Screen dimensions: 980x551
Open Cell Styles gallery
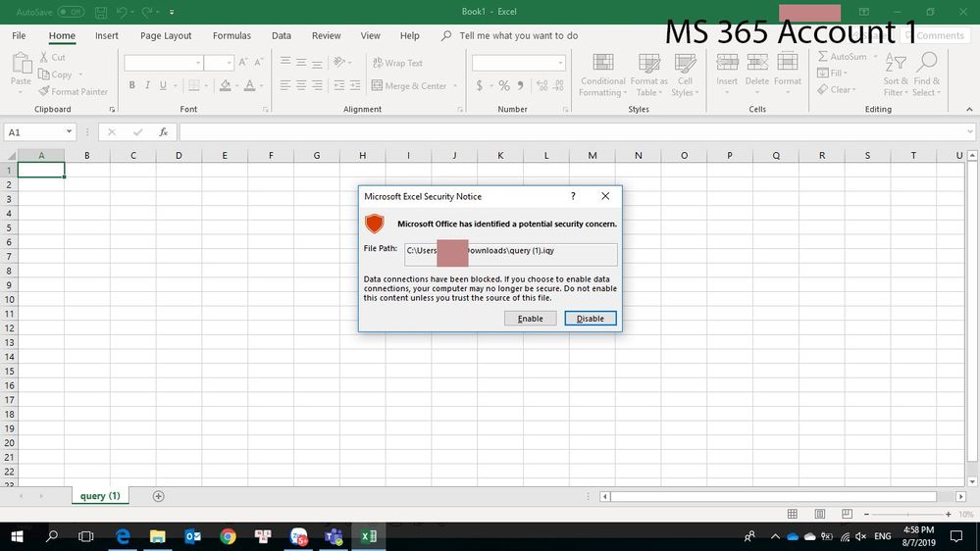coord(685,75)
